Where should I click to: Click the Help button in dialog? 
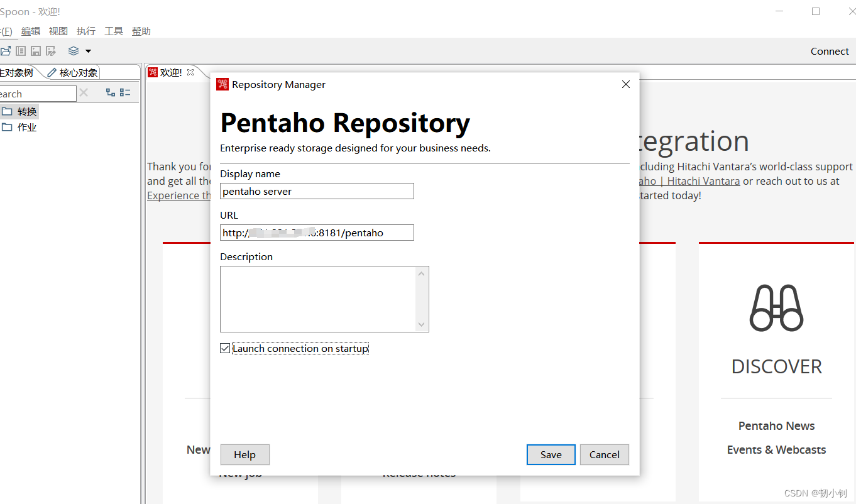[x=245, y=455]
